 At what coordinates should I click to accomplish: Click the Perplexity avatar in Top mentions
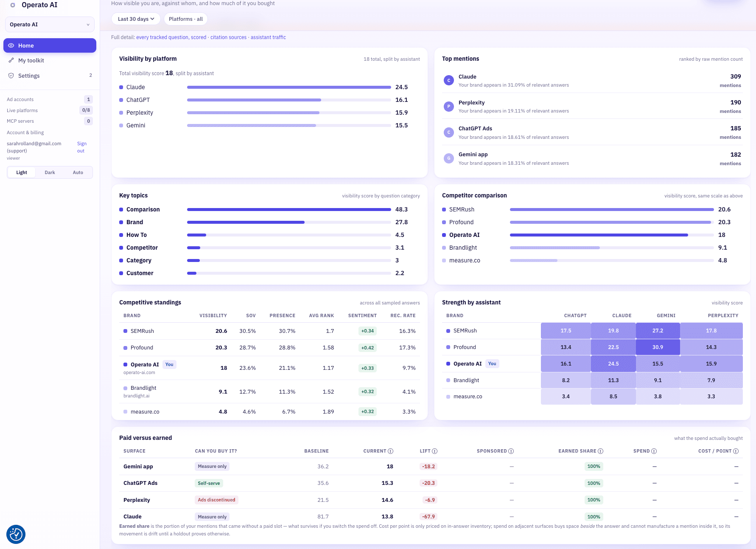coord(449,106)
